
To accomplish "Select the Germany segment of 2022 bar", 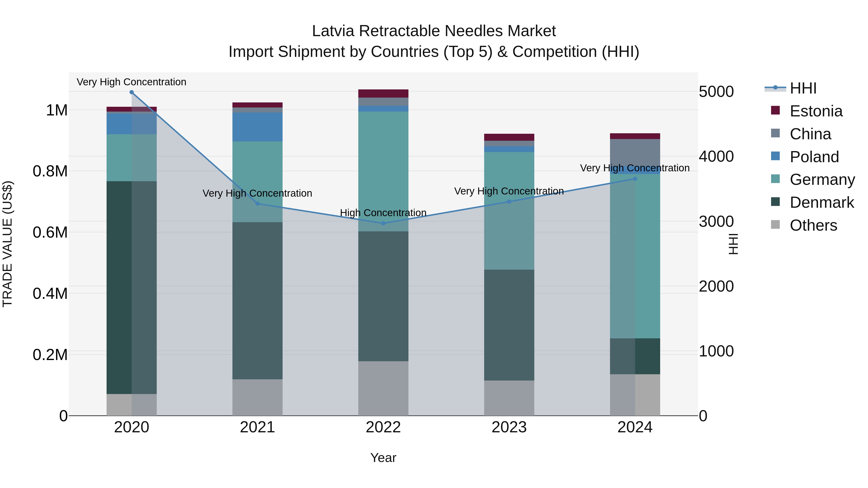I will (383, 171).
